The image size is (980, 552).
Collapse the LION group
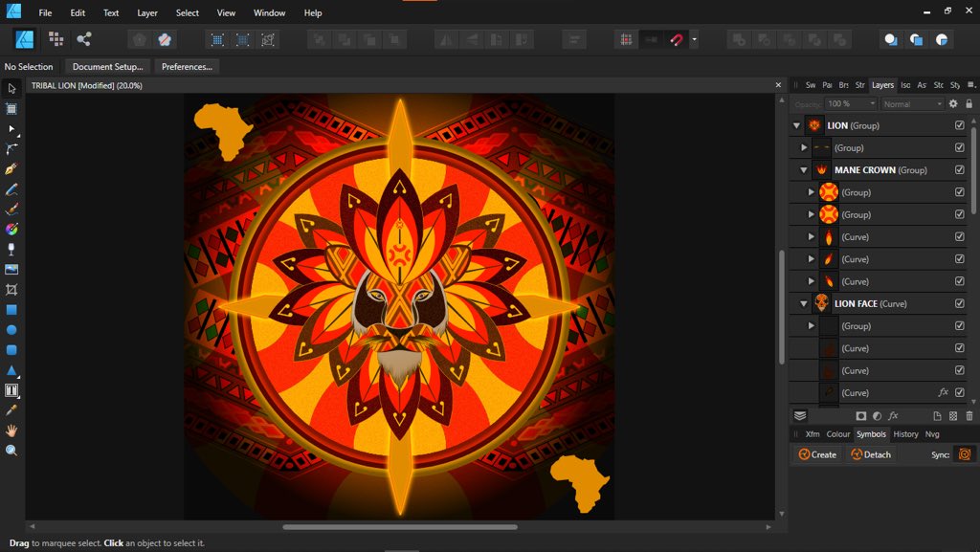pyautogui.click(x=796, y=125)
